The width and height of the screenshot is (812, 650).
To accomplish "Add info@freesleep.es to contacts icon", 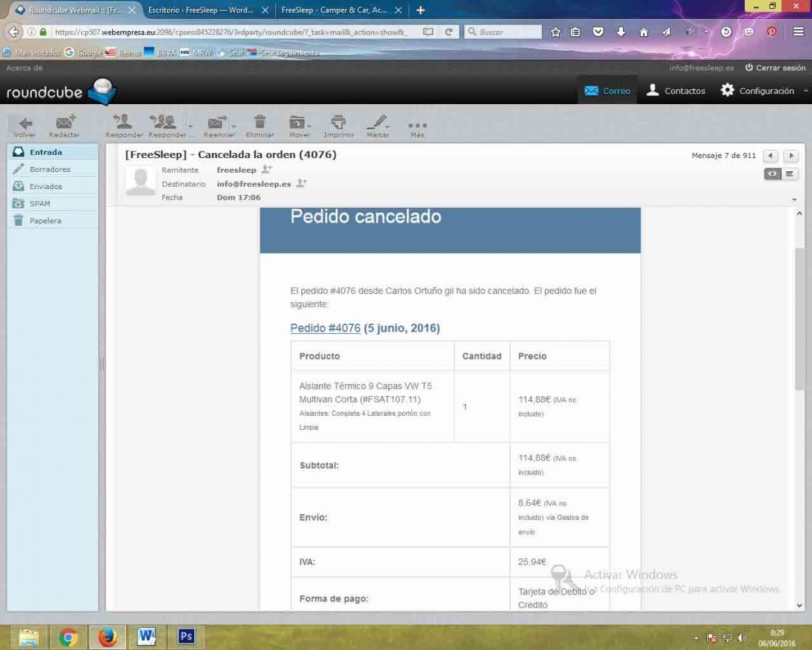I will click(301, 183).
